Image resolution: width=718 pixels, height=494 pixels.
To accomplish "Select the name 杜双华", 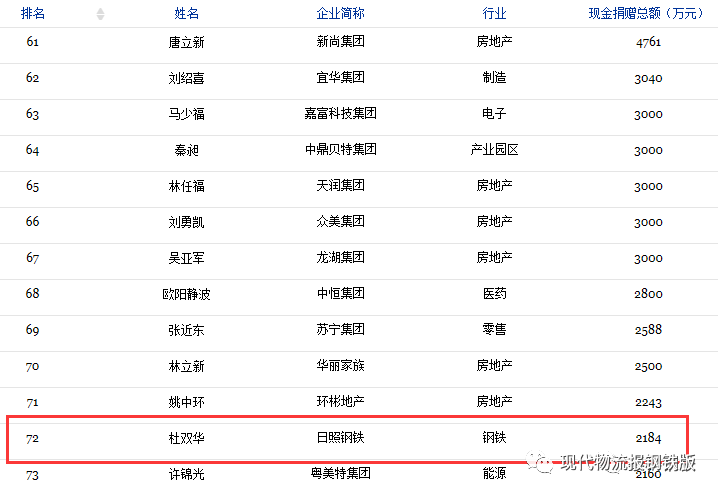I will pos(186,438).
